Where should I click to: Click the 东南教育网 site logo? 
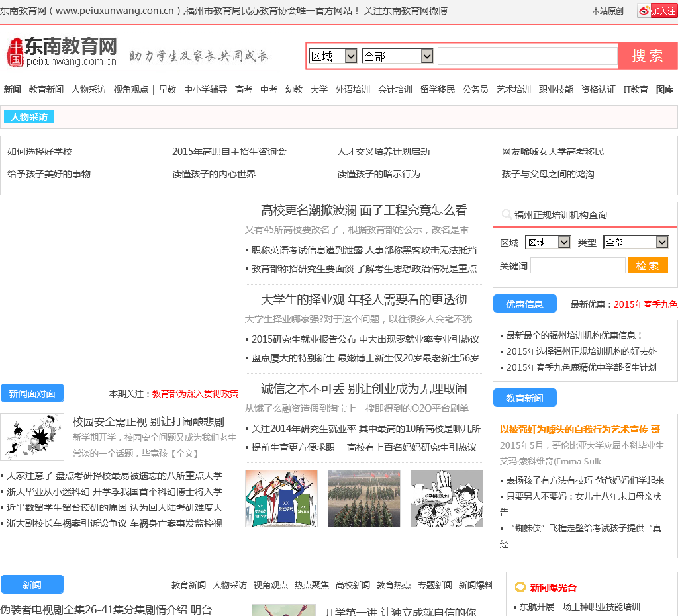(62, 52)
